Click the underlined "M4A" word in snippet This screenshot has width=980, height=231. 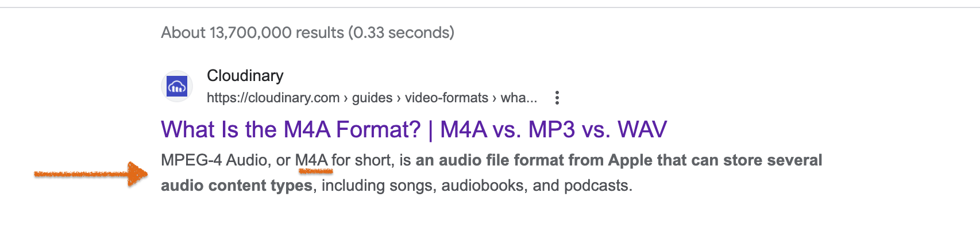click(311, 160)
